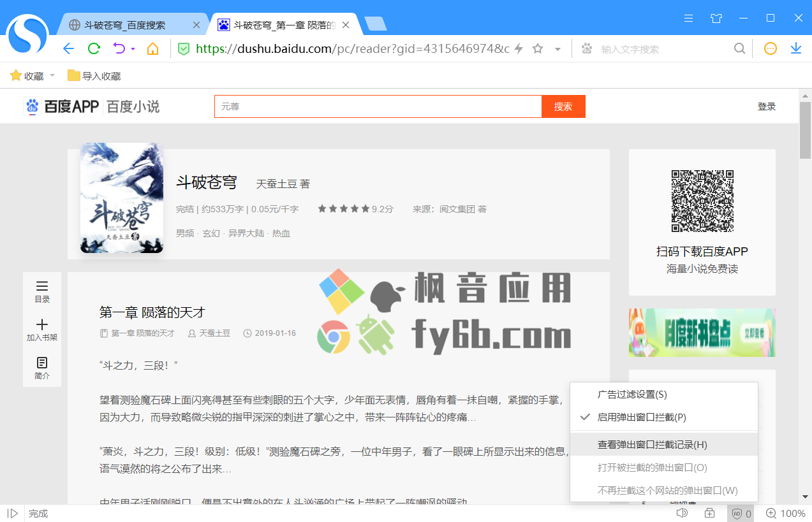The width and height of the screenshot is (812, 522).
Task: Open the homepage via the house icon
Action: [x=153, y=49]
